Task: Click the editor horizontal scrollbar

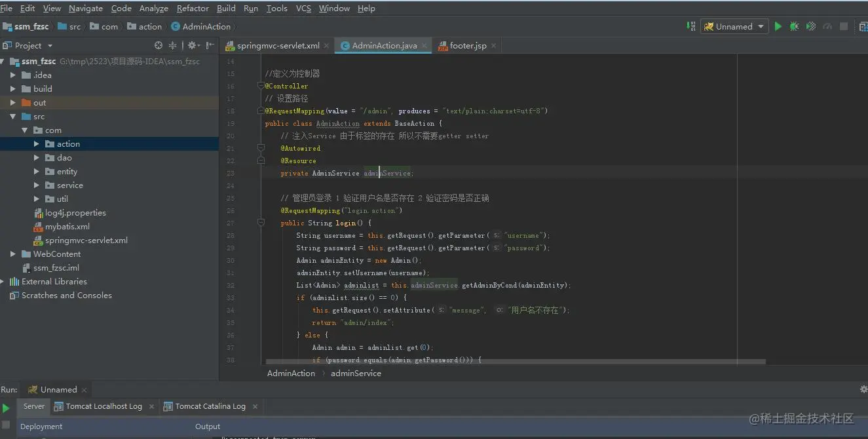Action: click(x=516, y=361)
